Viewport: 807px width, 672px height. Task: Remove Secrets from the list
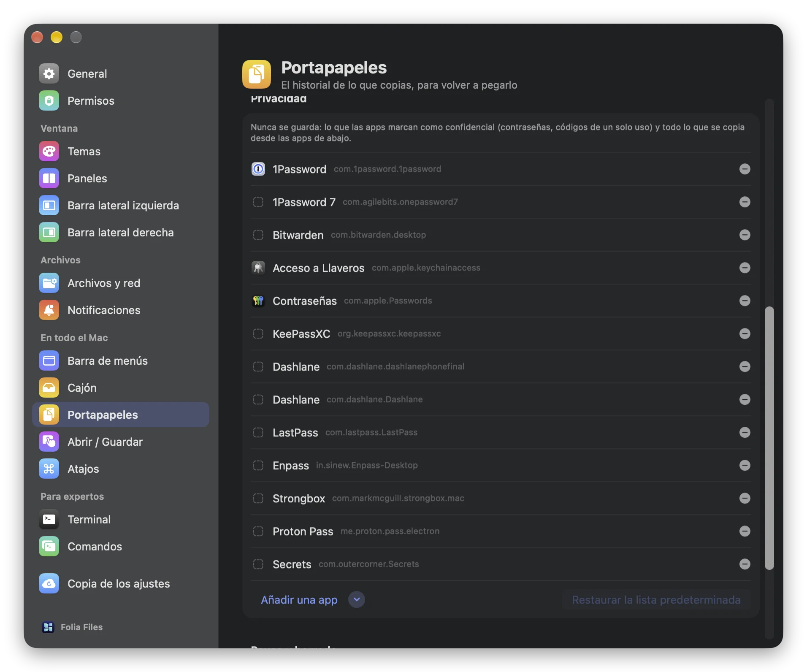745,564
